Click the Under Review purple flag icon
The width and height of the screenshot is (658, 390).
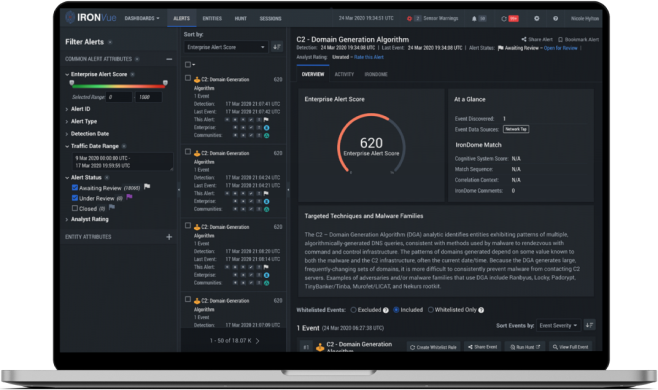click(x=129, y=197)
